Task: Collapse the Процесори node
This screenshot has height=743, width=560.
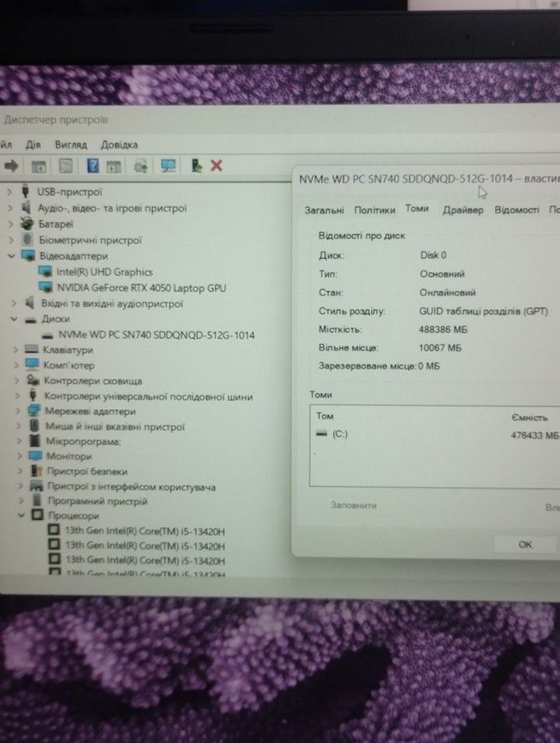Action: click(21, 515)
